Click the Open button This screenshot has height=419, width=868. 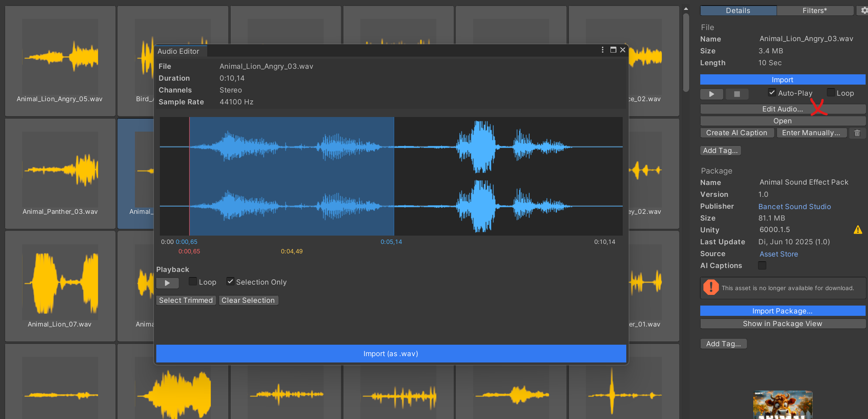coord(783,121)
